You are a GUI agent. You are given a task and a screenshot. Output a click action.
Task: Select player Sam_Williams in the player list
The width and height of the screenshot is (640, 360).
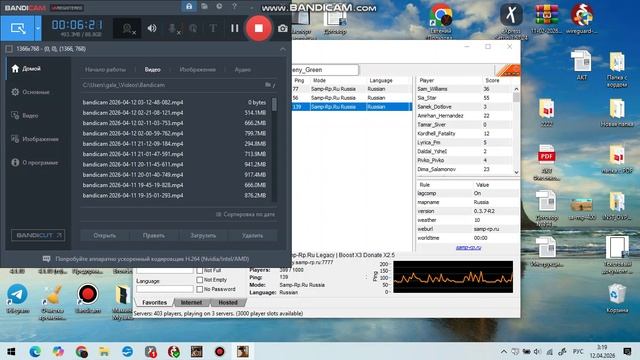(464, 89)
